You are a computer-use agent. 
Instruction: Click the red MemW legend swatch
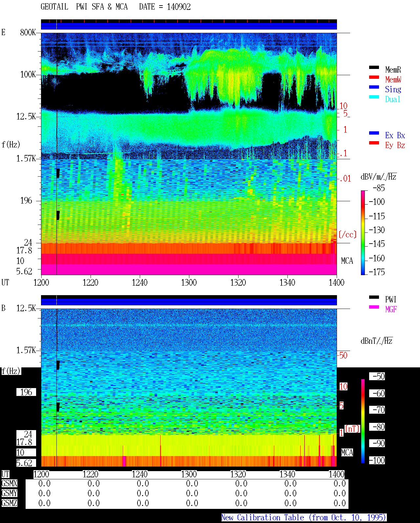pos(374,77)
